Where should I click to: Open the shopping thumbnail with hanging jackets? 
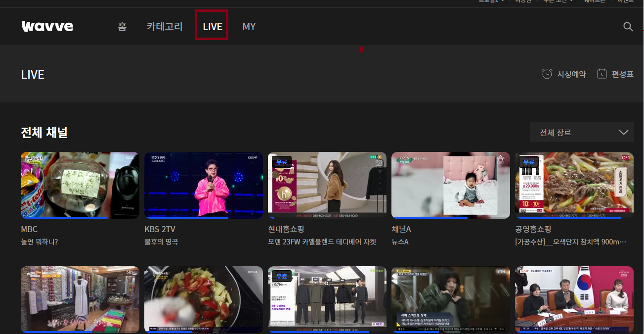click(327, 300)
